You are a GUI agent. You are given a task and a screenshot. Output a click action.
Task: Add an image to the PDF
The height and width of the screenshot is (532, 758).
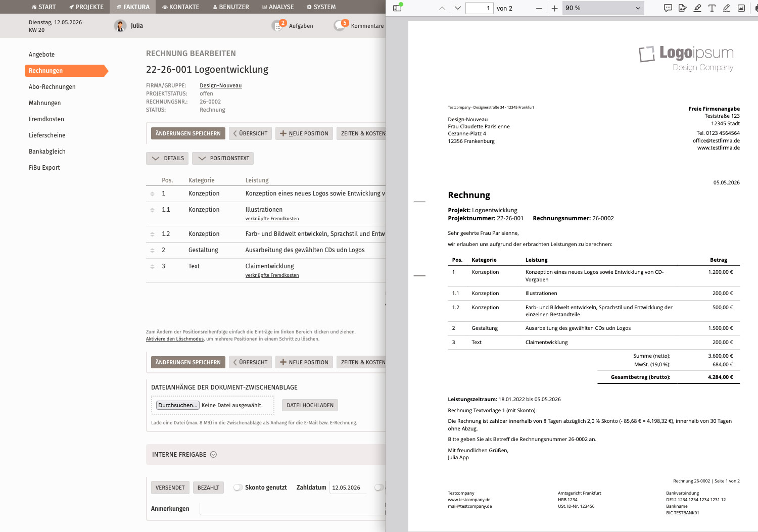click(741, 8)
